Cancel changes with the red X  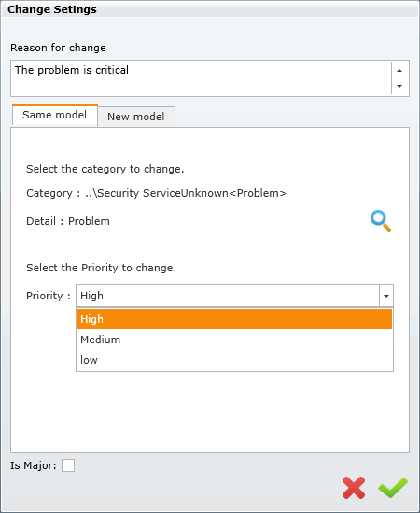[354, 488]
